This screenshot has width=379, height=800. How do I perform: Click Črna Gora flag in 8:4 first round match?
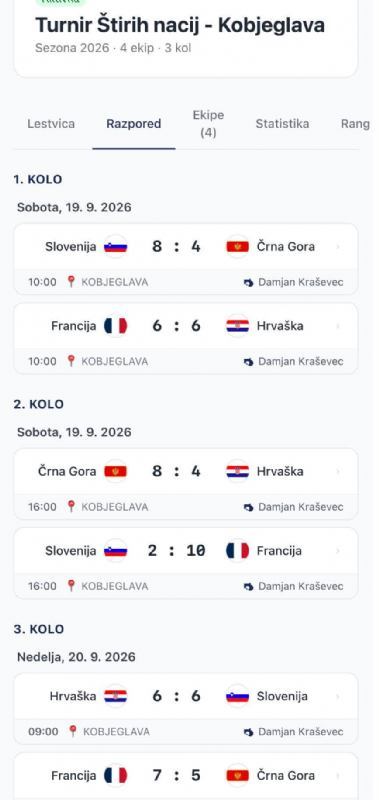pyautogui.click(x=238, y=247)
